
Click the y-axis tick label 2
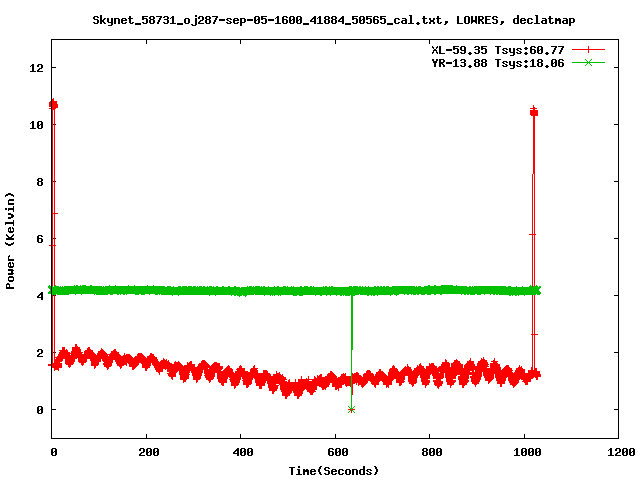pyautogui.click(x=40, y=353)
